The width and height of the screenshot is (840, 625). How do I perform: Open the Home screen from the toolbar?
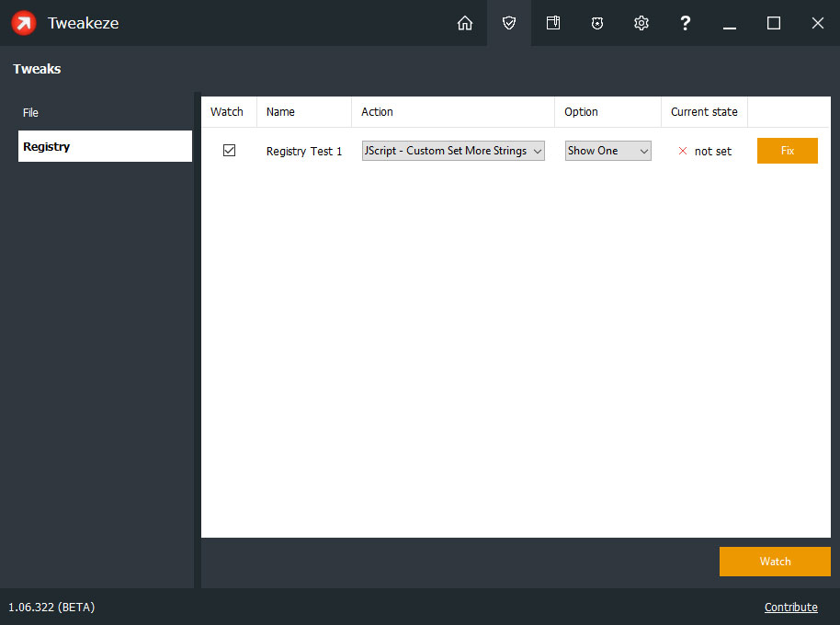pyautogui.click(x=465, y=23)
